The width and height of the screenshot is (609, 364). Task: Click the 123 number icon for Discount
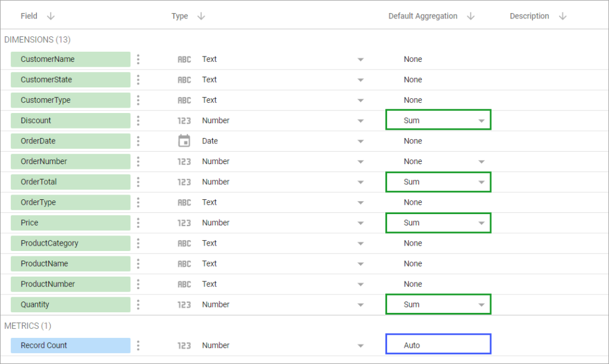pyautogui.click(x=184, y=120)
